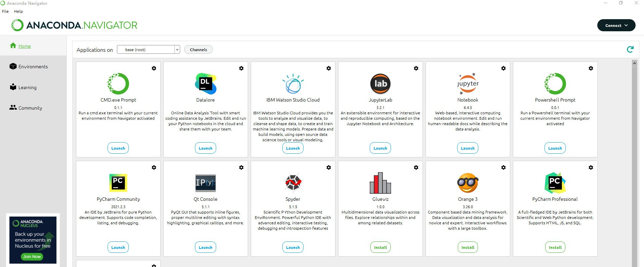This screenshot has width=644, height=267.
Task: Open settings gear on Powershell Prompt card
Action: point(591,68)
